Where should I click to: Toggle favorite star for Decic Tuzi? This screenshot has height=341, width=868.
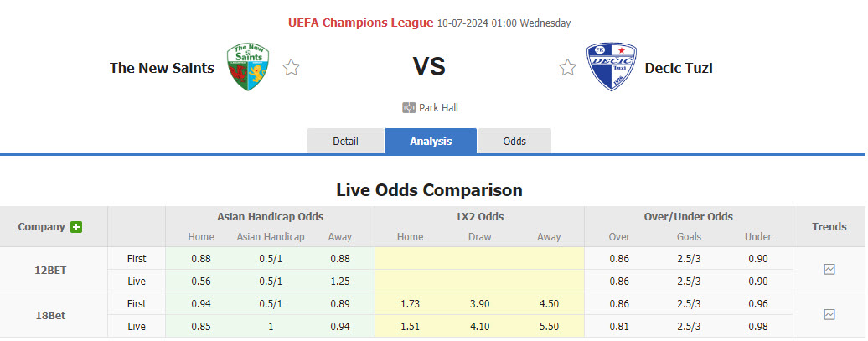point(568,68)
